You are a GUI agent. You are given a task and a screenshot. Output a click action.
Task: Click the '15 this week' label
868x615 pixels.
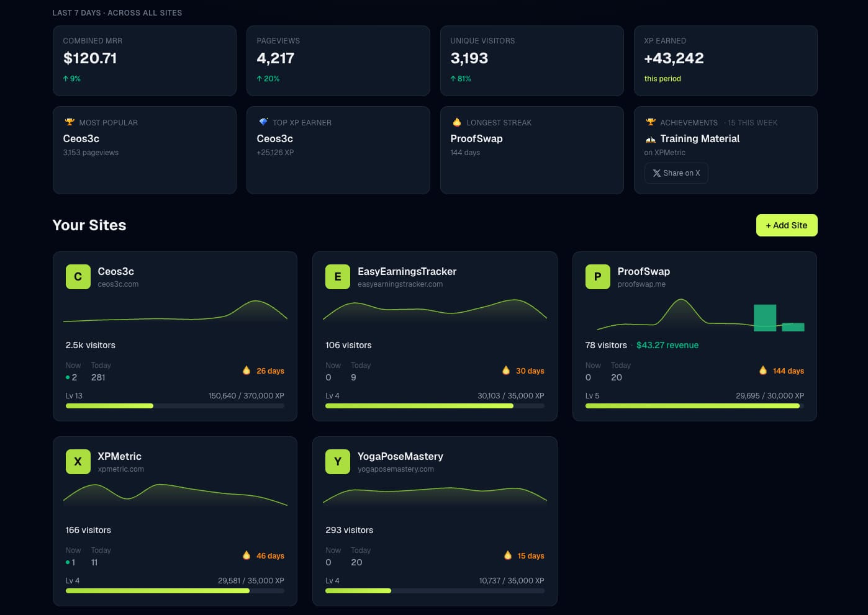click(751, 123)
